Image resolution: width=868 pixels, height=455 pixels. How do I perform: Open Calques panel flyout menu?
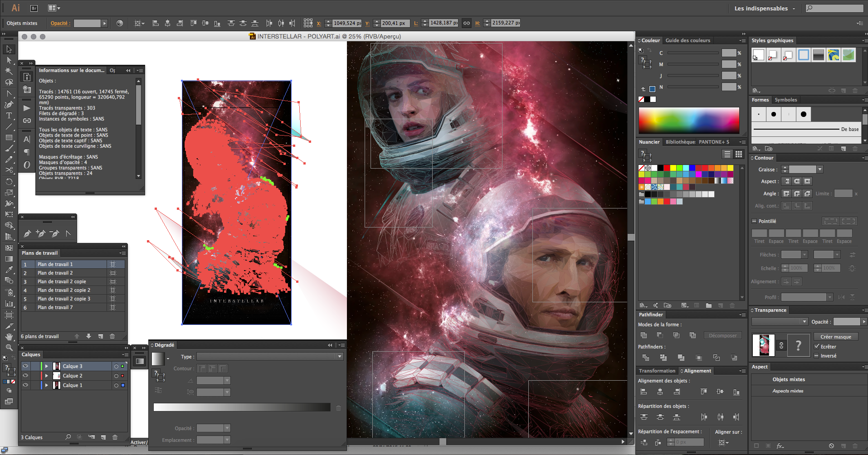(125, 354)
